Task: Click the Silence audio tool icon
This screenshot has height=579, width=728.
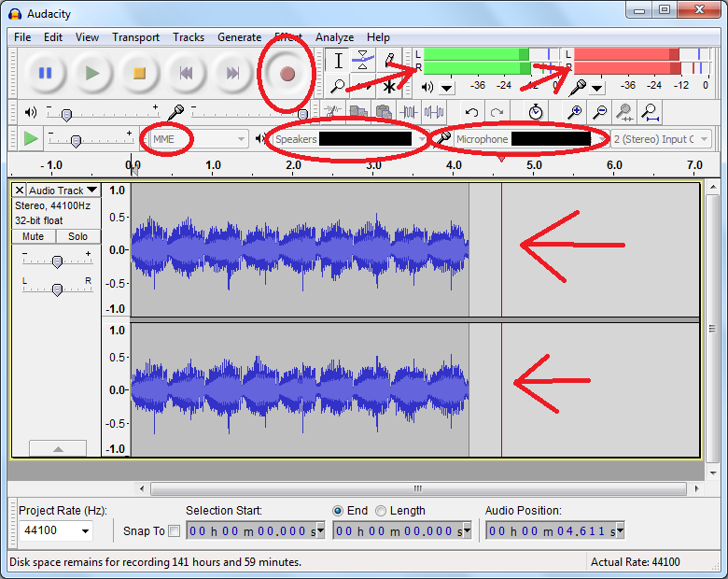Action: (434, 112)
